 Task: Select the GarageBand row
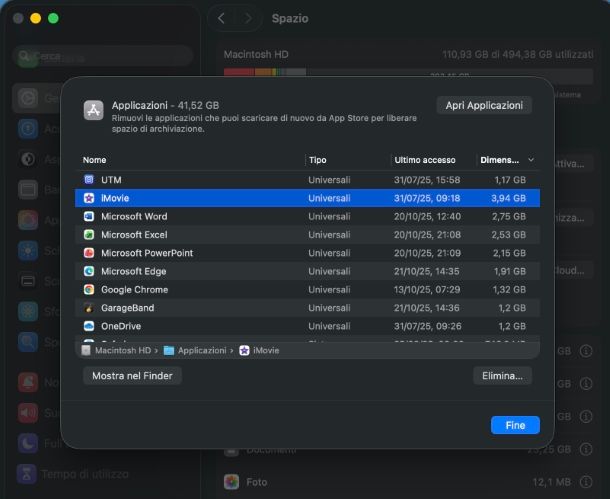[307, 308]
